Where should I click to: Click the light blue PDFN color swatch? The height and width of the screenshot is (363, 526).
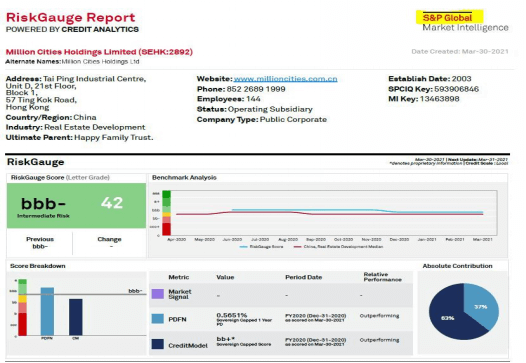coord(158,319)
